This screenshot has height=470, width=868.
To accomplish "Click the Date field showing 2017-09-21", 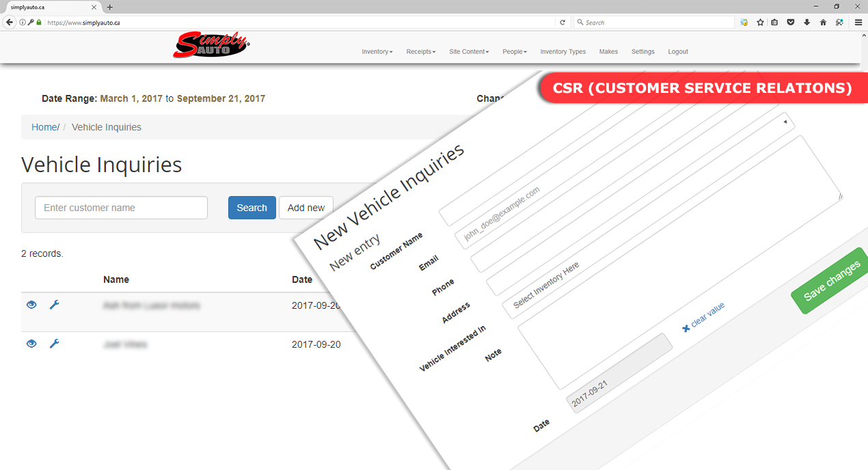I will (x=619, y=373).
